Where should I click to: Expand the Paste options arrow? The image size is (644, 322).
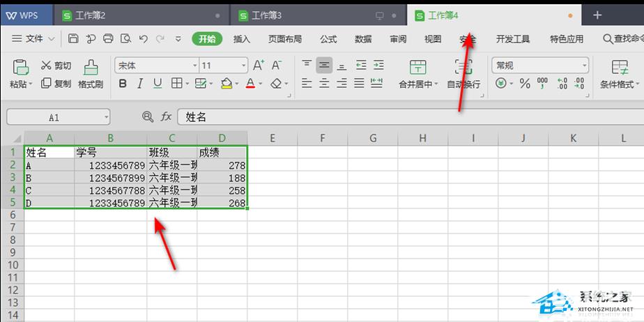pyautogui.click(x=31, y=84)
